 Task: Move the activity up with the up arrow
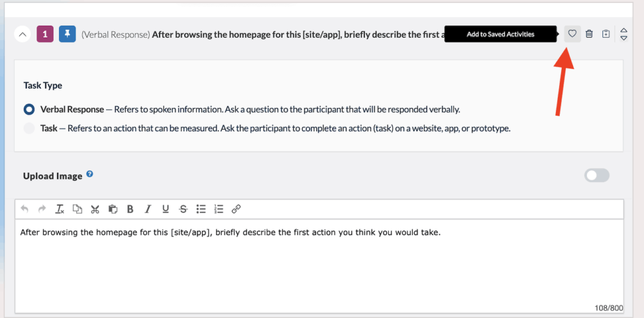click(623, 30)
